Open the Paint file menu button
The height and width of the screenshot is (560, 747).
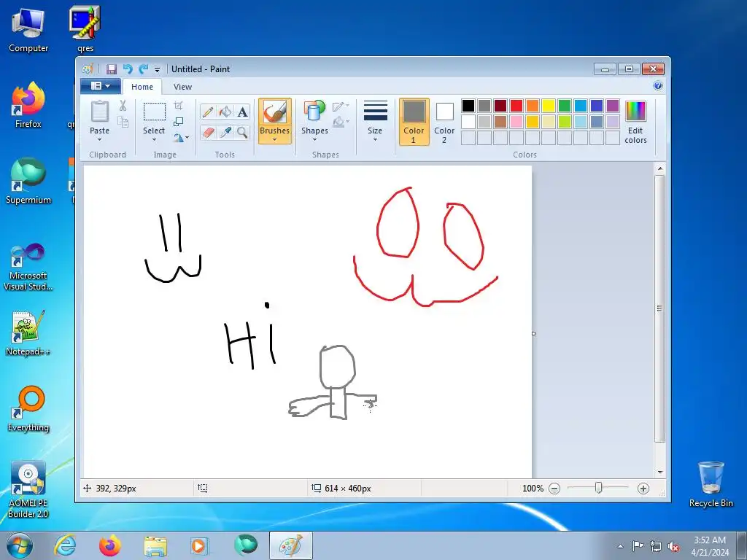pyautogui.click(x=99, y=86)
